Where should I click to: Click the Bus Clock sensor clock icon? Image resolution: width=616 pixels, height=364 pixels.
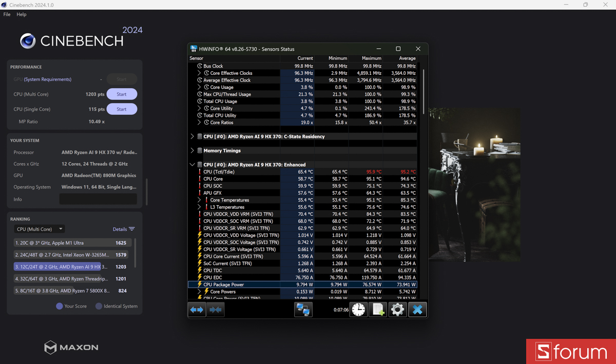click(x=200, y=66)
